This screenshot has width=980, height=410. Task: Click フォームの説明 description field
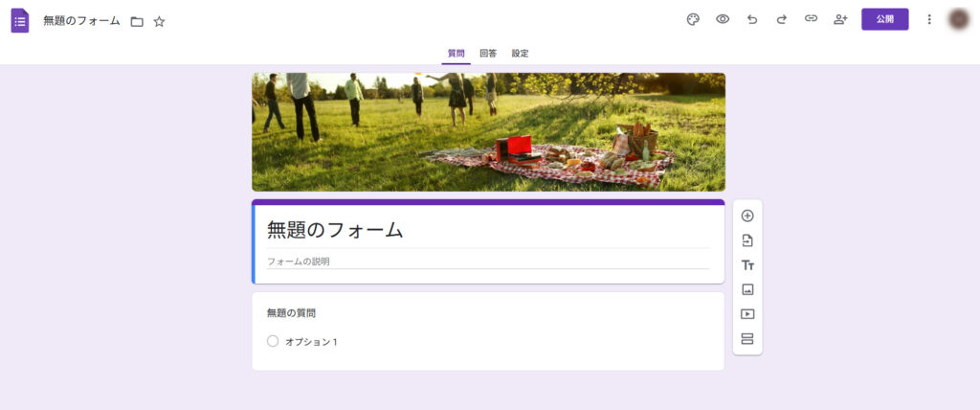[x=488, y=262]
